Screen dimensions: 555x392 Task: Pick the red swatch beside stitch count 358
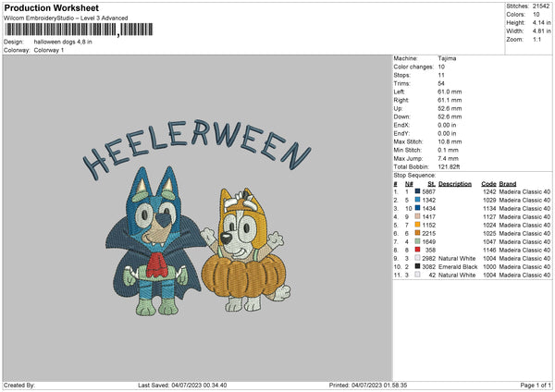click(417, 250)
